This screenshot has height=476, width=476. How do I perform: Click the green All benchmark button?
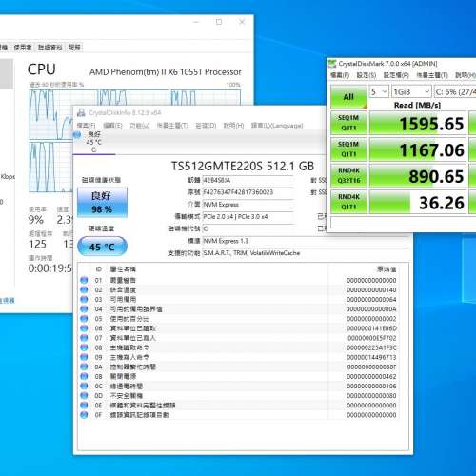click(x=348, y=97)
